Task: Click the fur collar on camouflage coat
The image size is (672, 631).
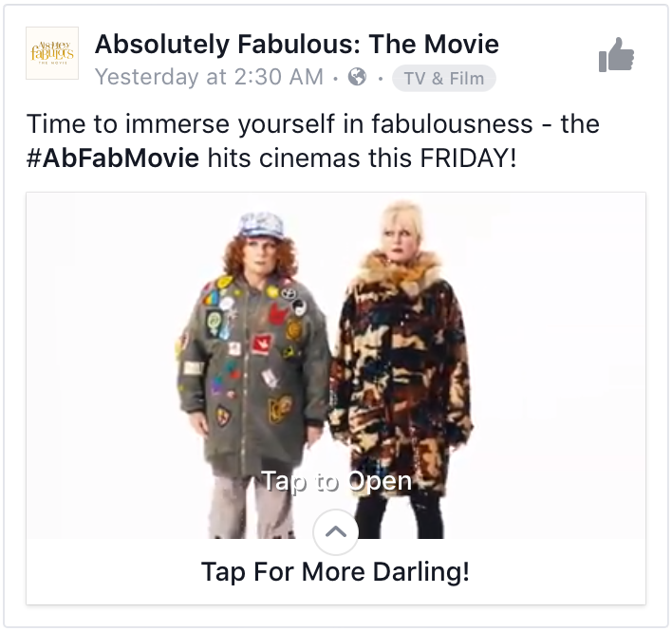Action: point(401,269)
